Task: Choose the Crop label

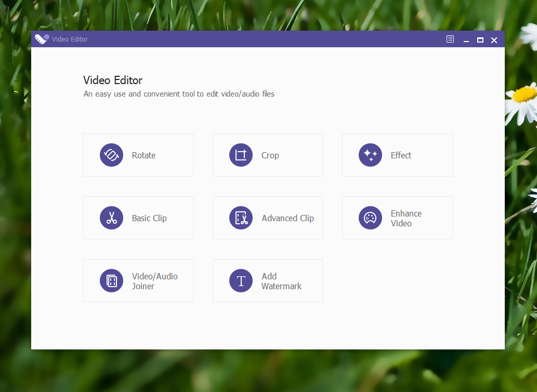Action: 270,156
